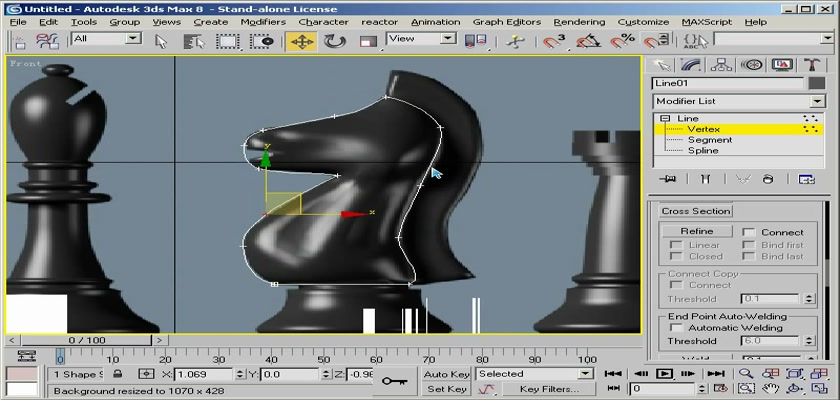
Task: Toggle Selection Lock padlock icon
Action: pyautogui.click(x=118, y=374)
